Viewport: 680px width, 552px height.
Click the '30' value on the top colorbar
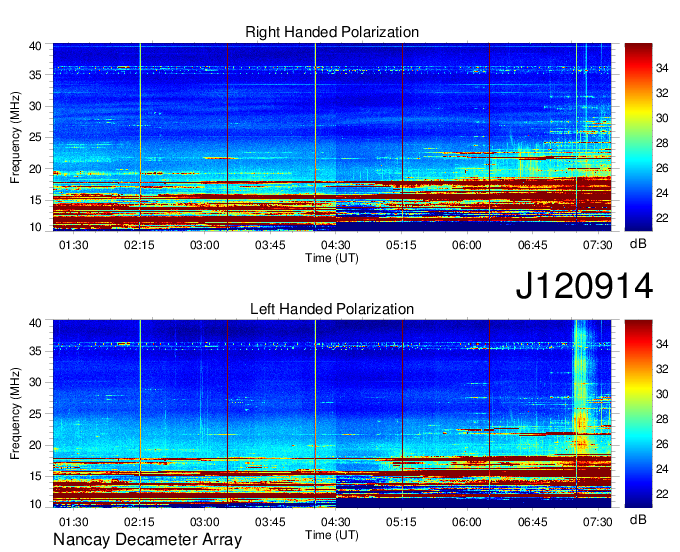click(662, 118)
